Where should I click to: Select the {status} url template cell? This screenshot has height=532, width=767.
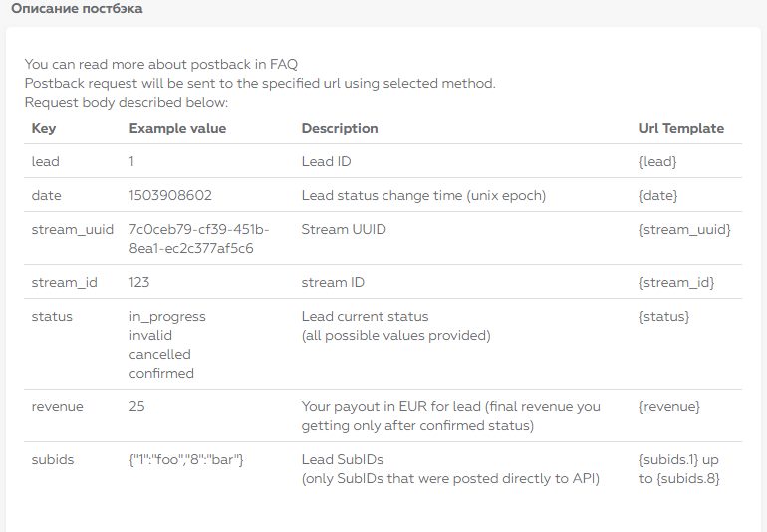tap(663, 317)
